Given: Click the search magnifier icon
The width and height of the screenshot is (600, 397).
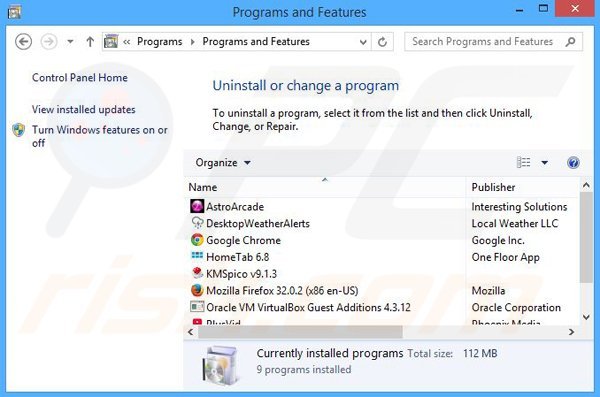Looking at the screenshot, I should 571,41.
